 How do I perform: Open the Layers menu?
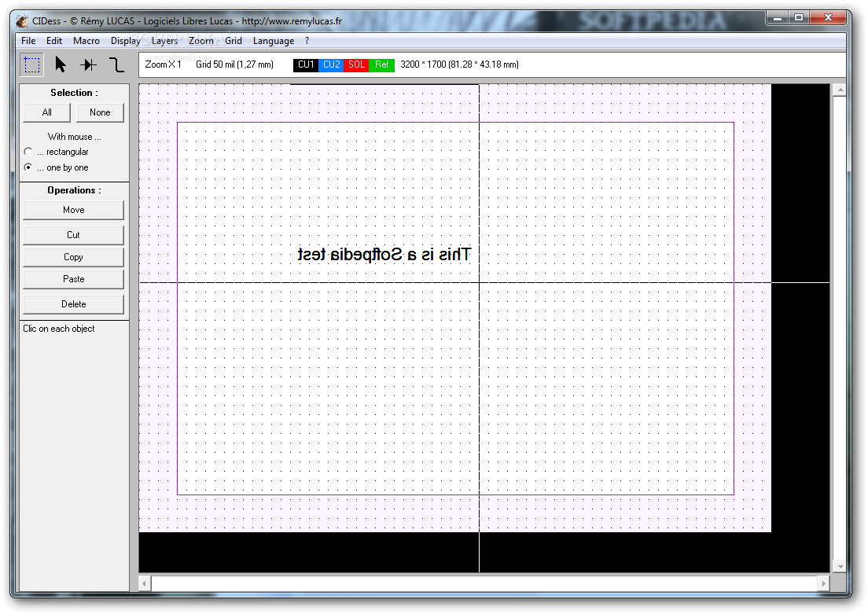pos(164,40)
